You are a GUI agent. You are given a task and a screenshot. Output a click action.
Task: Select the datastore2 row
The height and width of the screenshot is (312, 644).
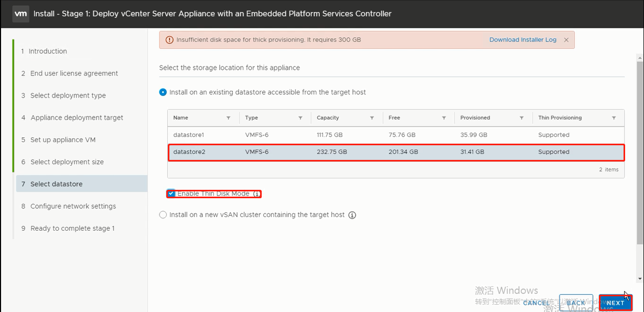click(396, 152)
